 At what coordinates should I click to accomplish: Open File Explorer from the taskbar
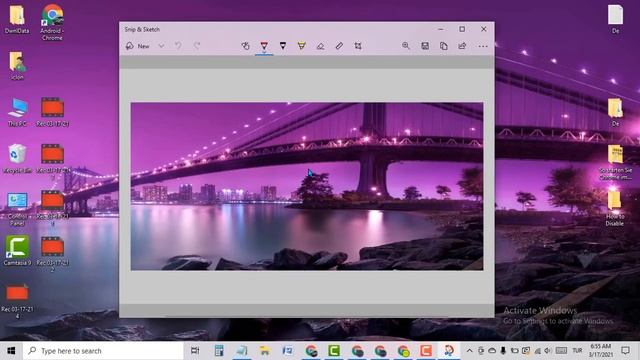(x=264, y=351)
